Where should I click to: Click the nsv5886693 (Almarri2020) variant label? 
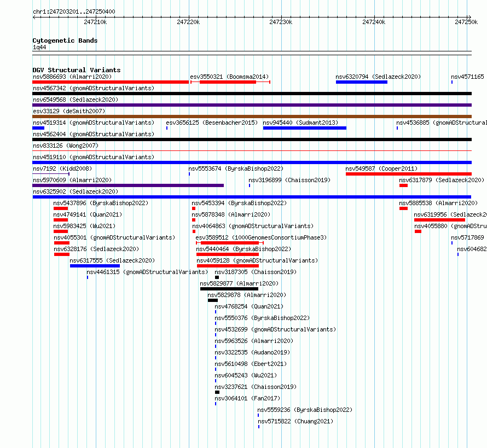[x=72, y=77]
